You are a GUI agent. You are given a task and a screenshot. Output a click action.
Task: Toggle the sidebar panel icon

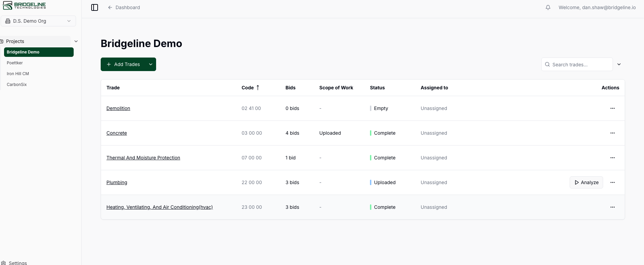tap(95, 7)
